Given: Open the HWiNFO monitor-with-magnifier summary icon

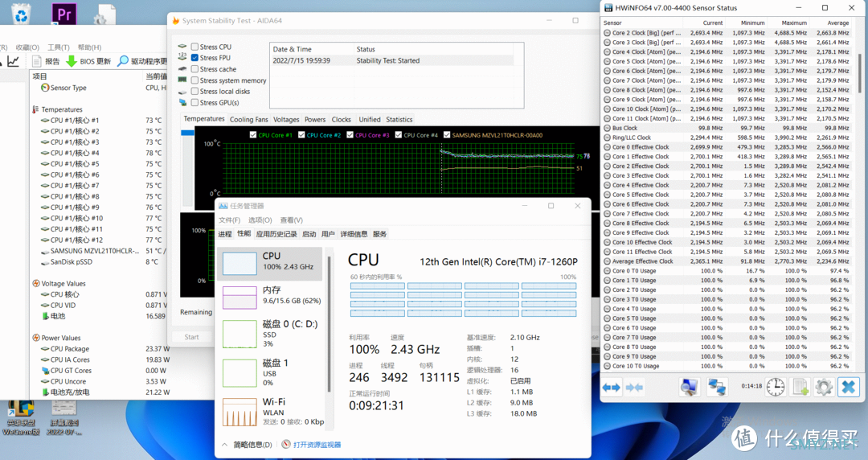Looking at the screenshot, I should [690, 387].
